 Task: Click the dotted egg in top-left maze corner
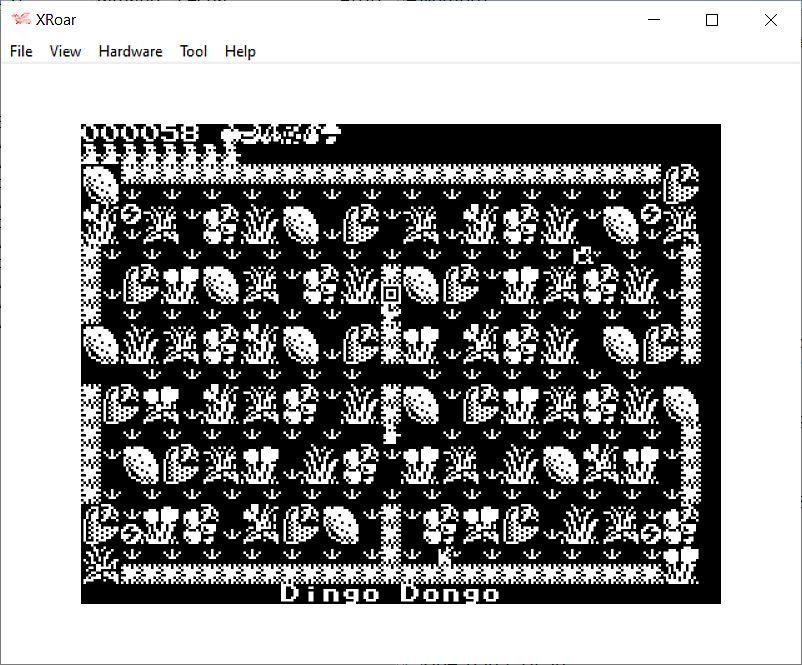[x=99, y=183]
